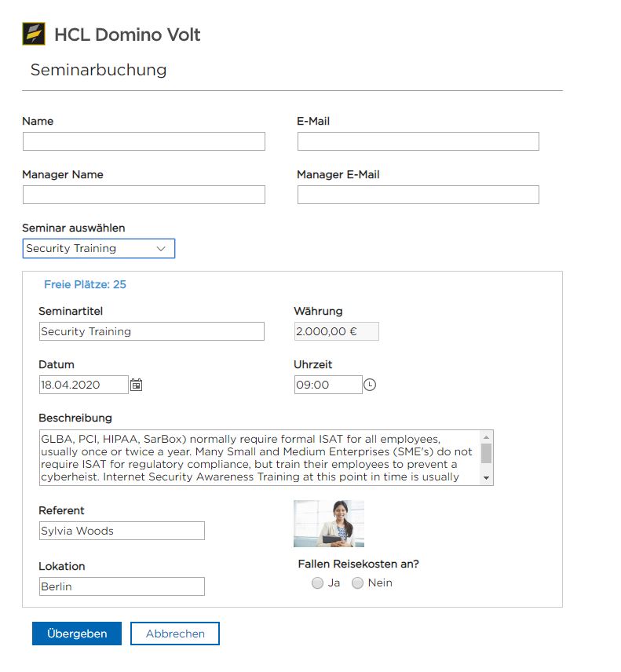This screenshot has width=621, height=672.
Task: Click into the E-Mail text field
Action: click(418, 141)
